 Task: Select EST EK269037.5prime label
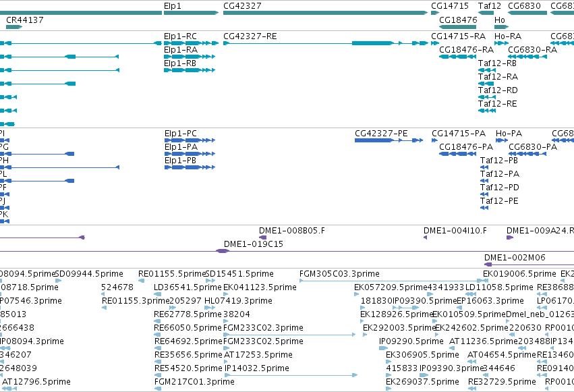click(422, 382)
